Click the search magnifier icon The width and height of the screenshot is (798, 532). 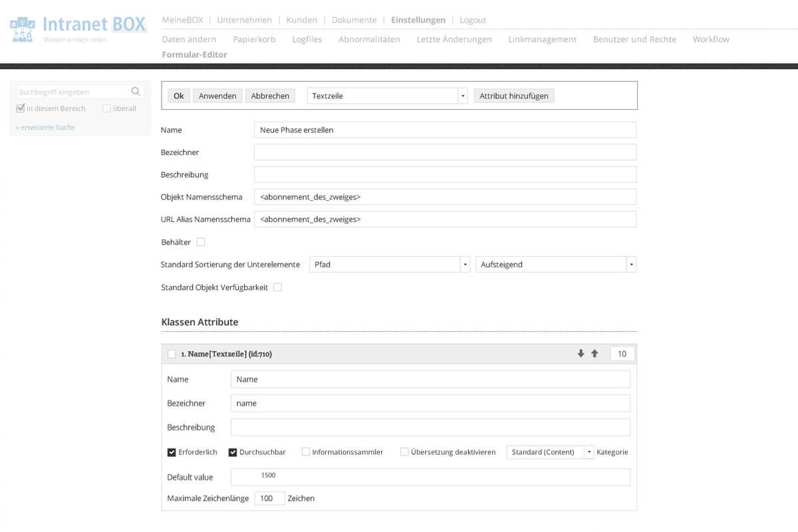click(136, 92)
